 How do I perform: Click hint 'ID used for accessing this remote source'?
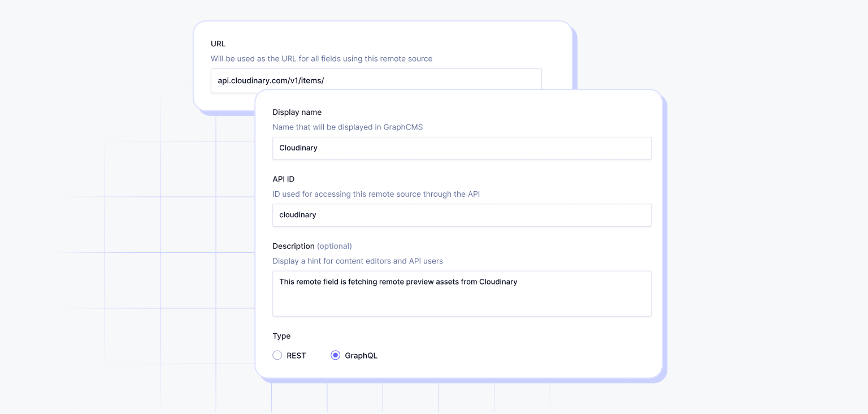tap(376, 194)
